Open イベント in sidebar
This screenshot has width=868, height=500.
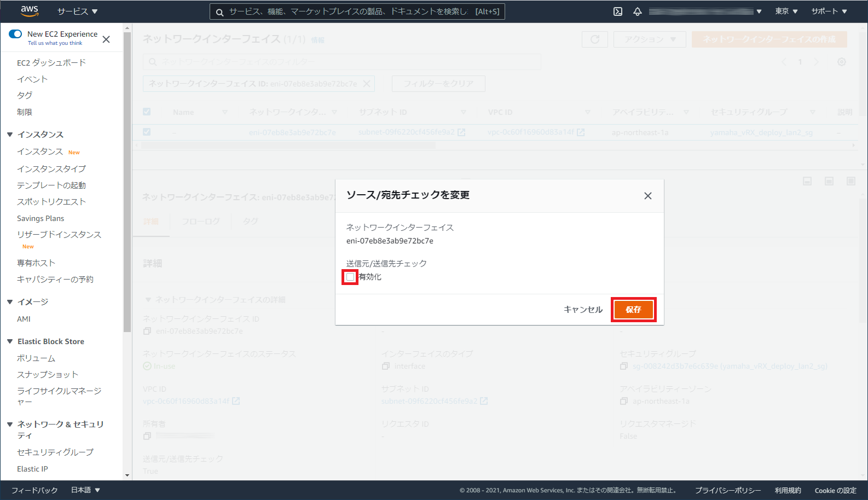(32, 79)
